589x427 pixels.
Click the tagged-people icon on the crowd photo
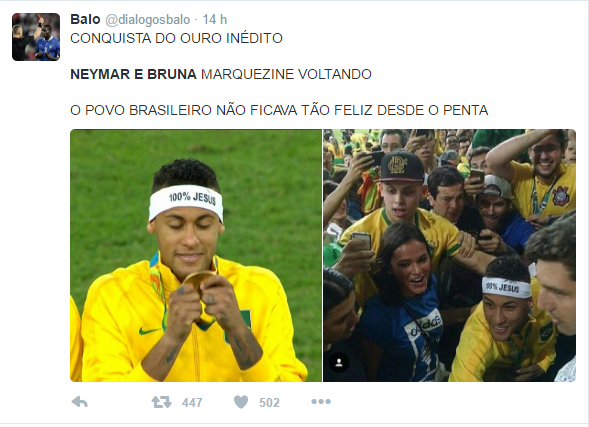339,362
